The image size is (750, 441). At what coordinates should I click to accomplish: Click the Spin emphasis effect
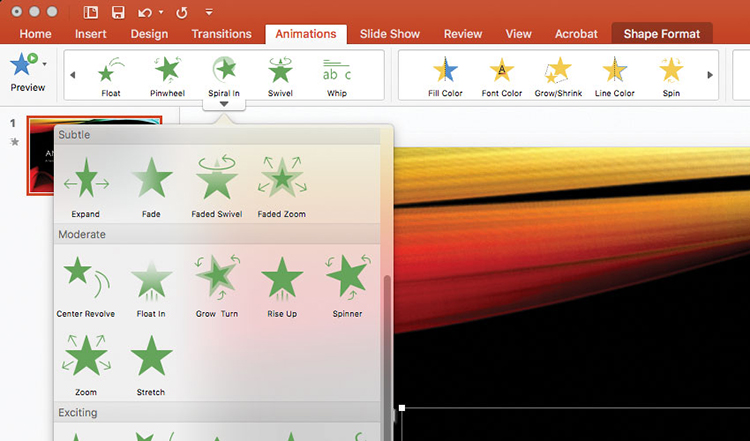[x=671, y=76]
